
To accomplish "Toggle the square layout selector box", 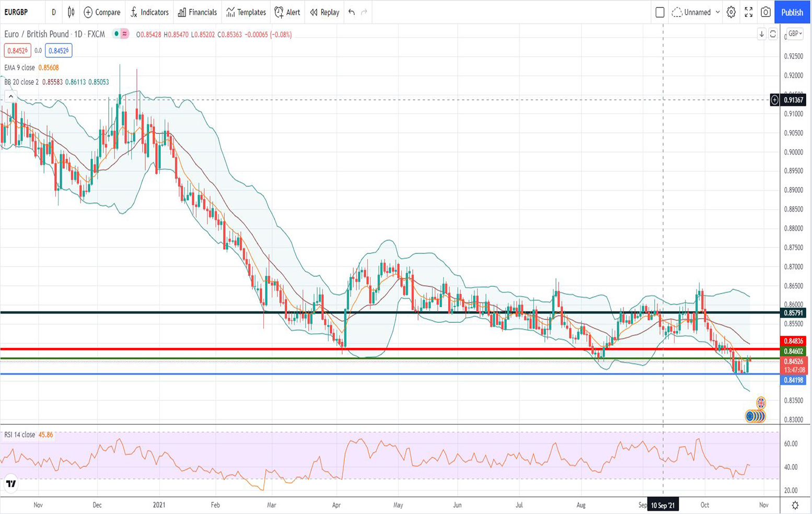I will (x=659, y=12).
